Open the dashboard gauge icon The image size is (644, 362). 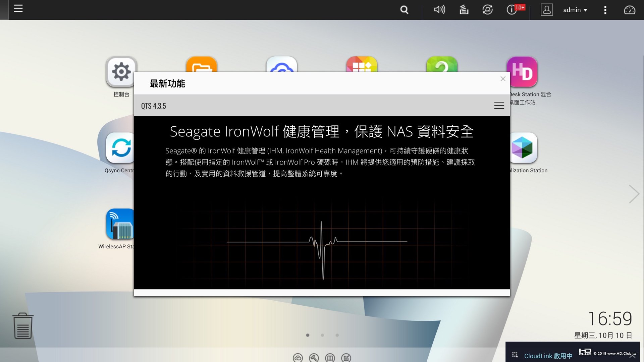[x=629, y=10]
